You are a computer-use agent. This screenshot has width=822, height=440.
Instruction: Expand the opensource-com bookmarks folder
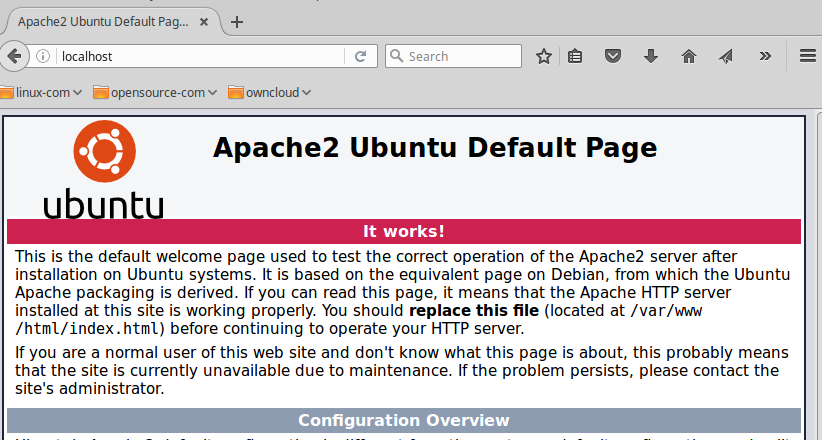155,93
